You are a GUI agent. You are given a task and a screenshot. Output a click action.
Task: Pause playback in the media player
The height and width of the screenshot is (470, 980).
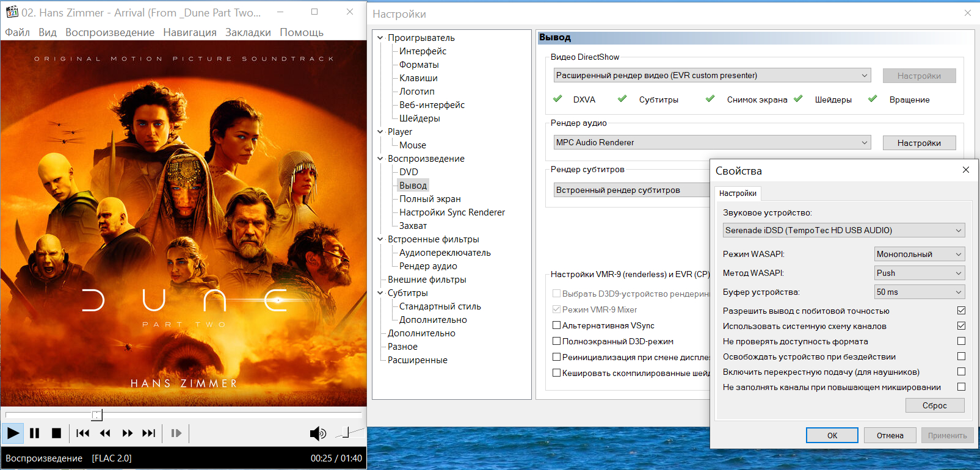click(x=35, y=433)
